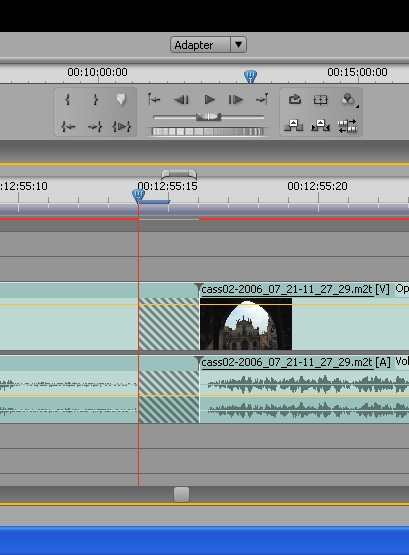Viewport: 409px width, 555px height.
Task: Toggle Safe Margins display
Action: coord(321,100)
